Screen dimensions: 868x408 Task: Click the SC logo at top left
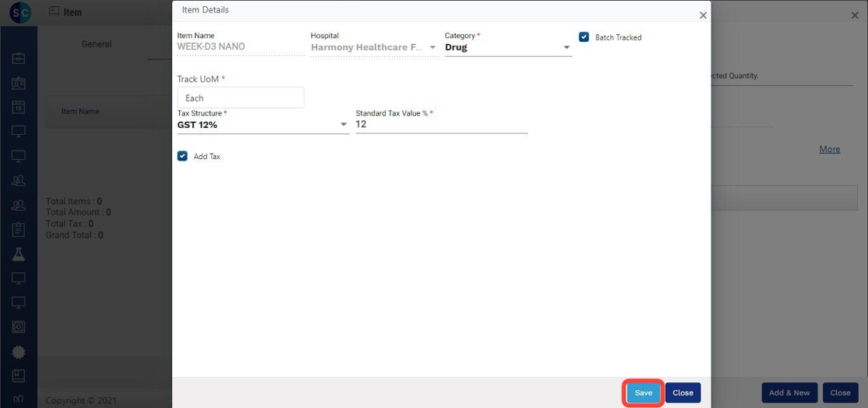[x=20, y=13]
